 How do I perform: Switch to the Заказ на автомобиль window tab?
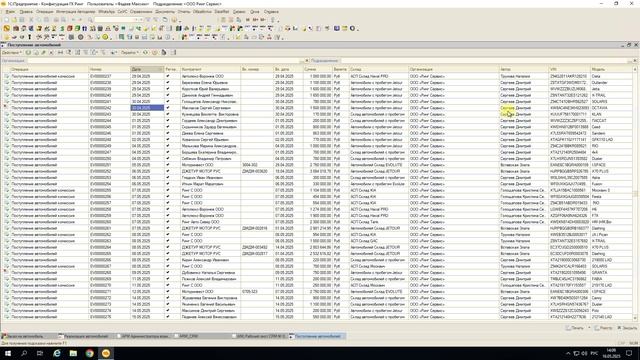click(28, 336)
